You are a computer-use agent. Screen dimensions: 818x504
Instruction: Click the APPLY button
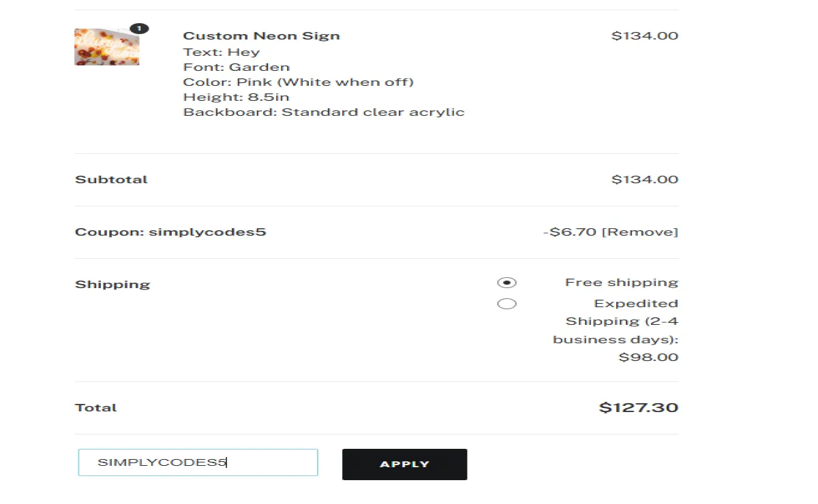404,464
